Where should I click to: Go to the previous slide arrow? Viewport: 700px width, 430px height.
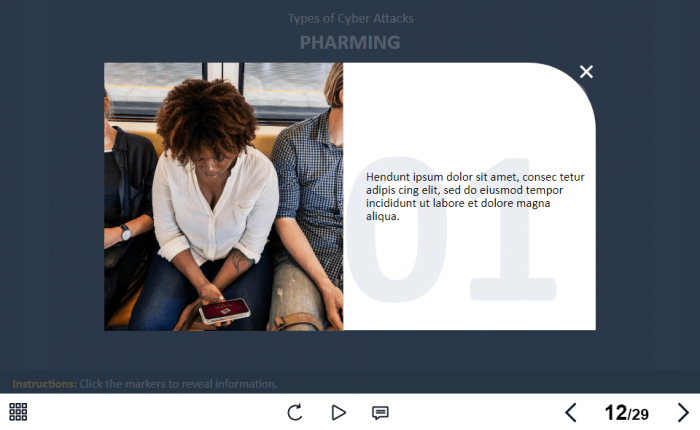tap(571, 413)
